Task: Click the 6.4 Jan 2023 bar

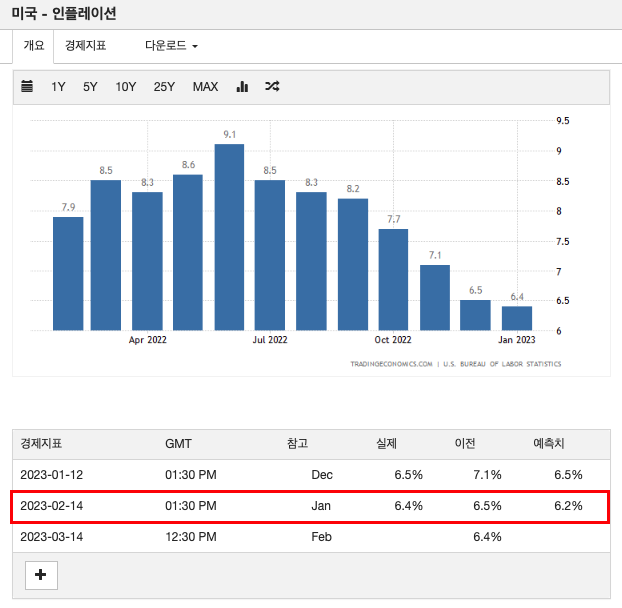Action: [517, 318]
